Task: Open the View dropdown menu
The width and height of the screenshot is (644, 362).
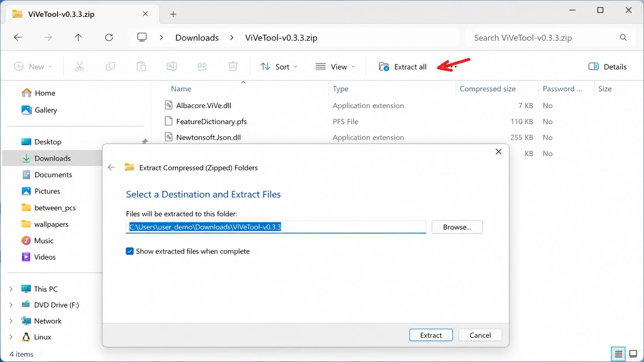Action: 335,67
